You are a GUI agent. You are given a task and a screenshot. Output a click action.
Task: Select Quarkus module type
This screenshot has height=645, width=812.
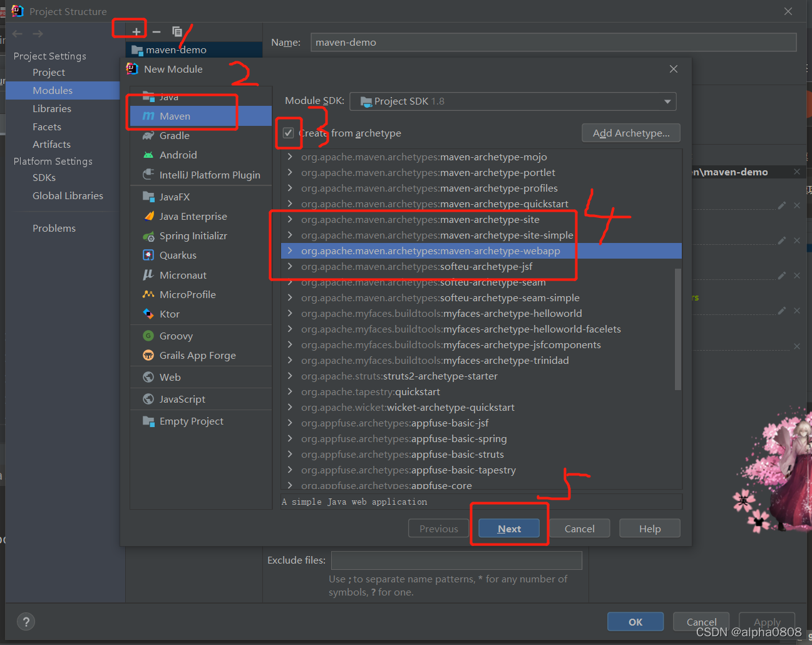tap(201, 255)
